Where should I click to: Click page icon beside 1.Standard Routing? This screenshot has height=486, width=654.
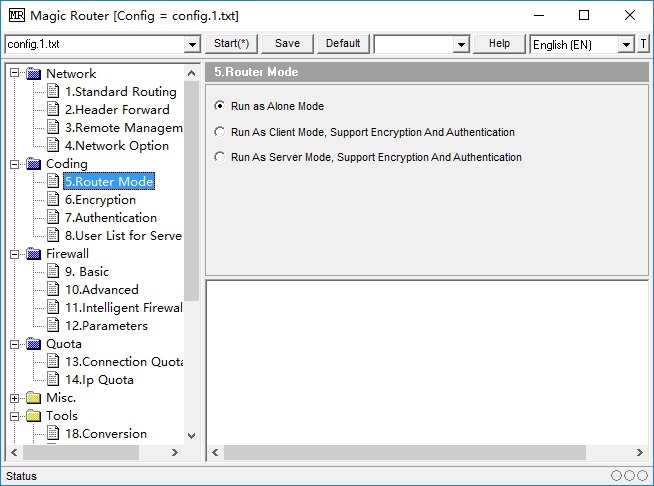[53, 91]
